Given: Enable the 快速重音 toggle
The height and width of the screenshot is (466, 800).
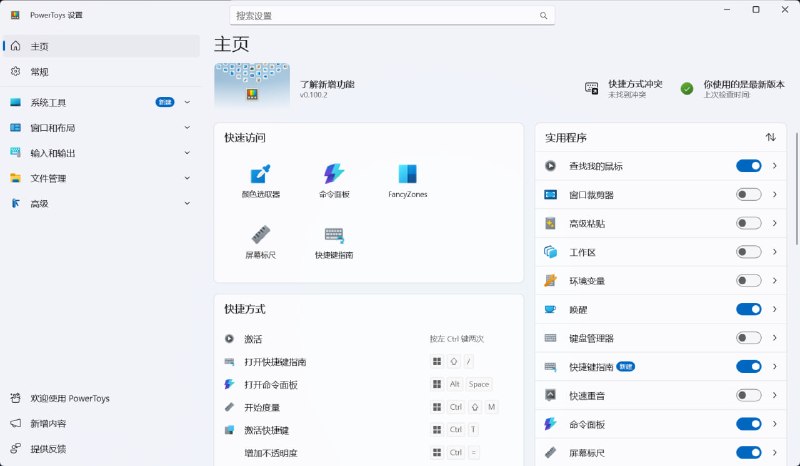Looking at the screenshot, I should tap(748, 395).
